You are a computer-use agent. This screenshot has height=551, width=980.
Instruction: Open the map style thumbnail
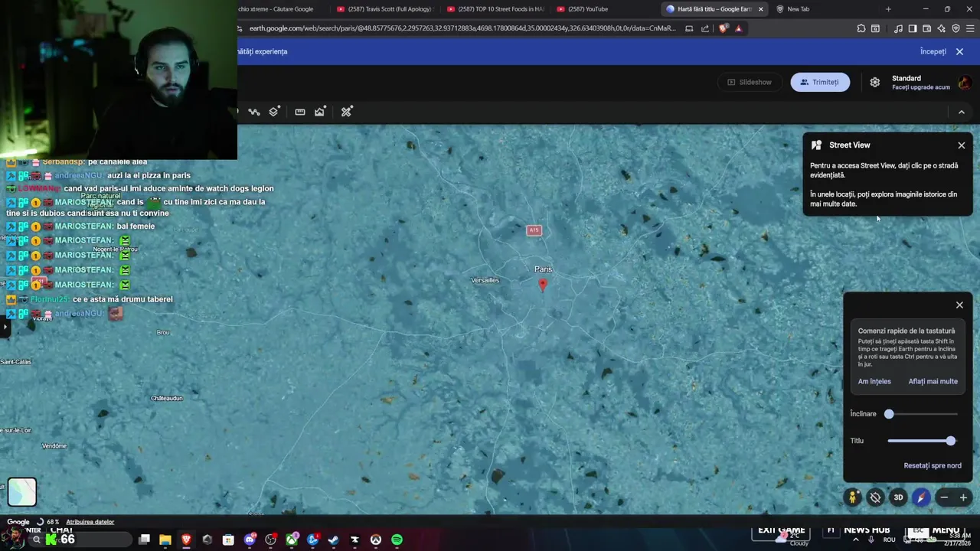coord(22,492)
